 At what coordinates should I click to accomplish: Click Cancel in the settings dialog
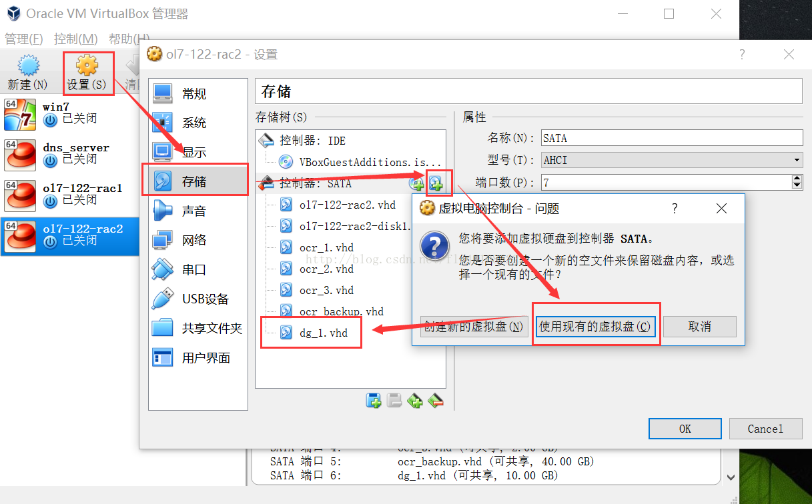tap(765, 429)
